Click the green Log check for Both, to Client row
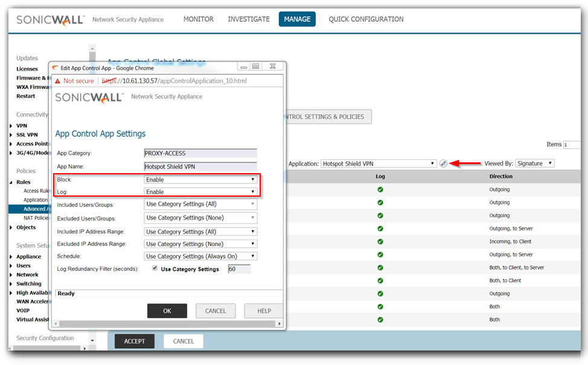The image size is (588, 365). tap(380, 281)
